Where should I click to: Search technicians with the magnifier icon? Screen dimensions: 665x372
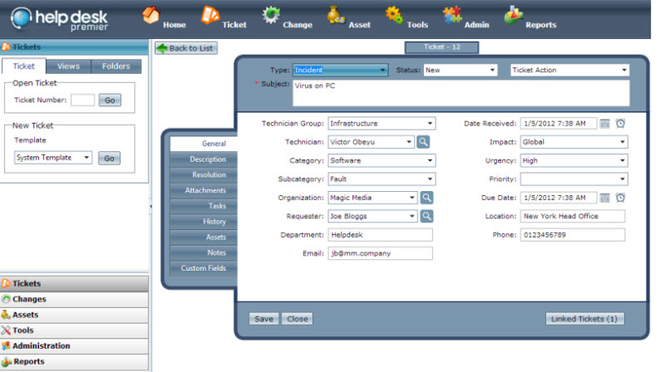point(423,142)
